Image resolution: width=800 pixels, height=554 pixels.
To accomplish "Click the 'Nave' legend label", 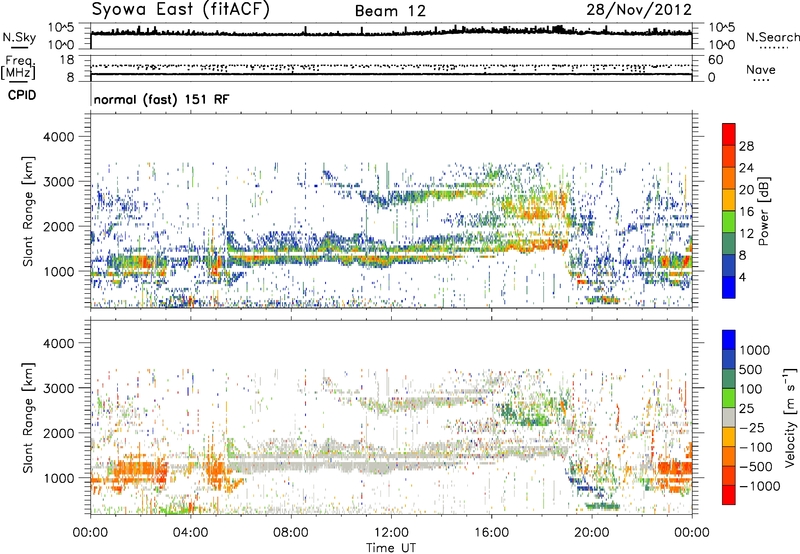I will click(761, 69).
